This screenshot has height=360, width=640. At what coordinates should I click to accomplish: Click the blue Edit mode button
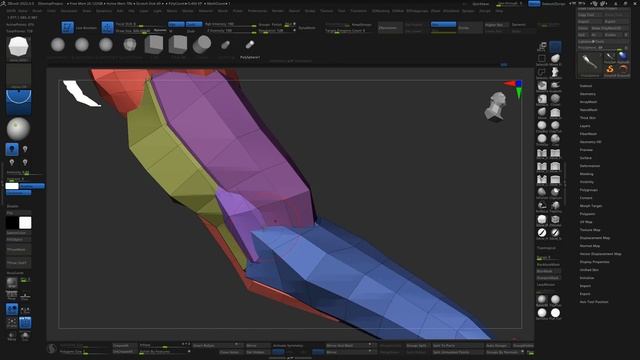coord(67,27)
